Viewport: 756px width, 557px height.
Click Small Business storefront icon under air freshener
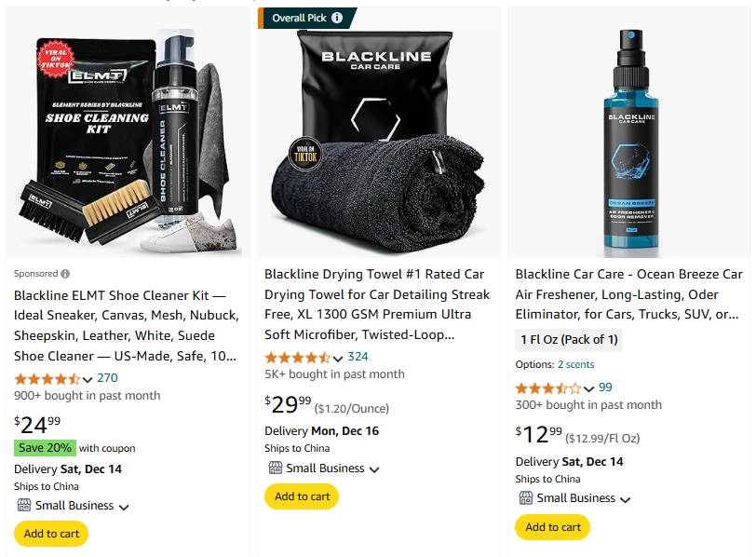[525, 497]
